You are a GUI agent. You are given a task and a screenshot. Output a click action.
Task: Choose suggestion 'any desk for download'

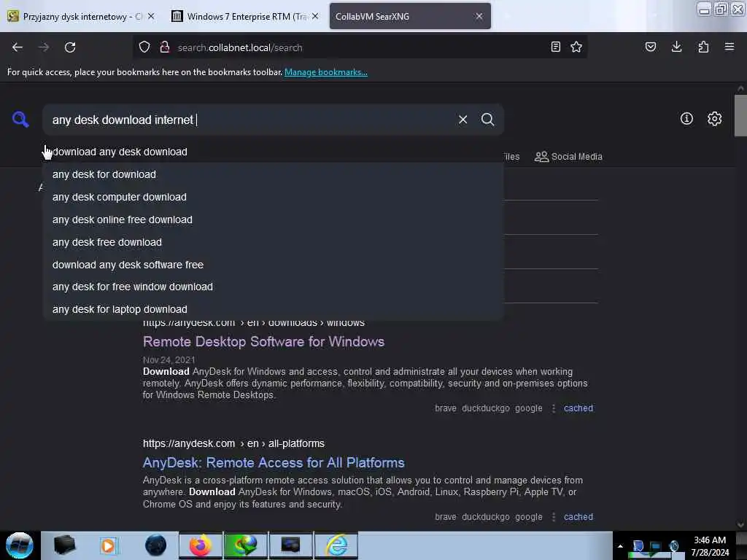coord(273,174)
